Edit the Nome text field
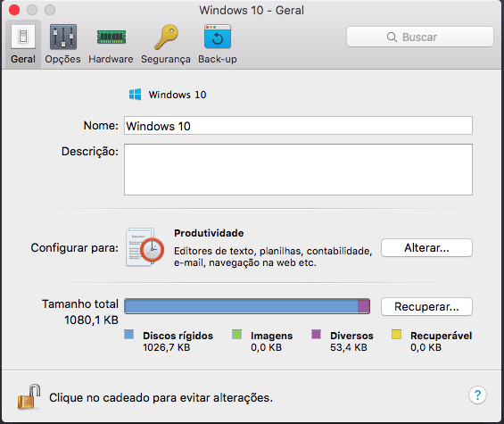 coord(298,126)
